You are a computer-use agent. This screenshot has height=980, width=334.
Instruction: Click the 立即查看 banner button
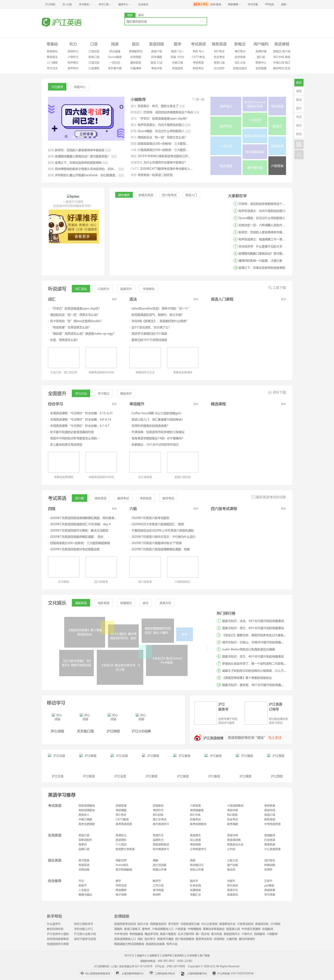point(87,134)
